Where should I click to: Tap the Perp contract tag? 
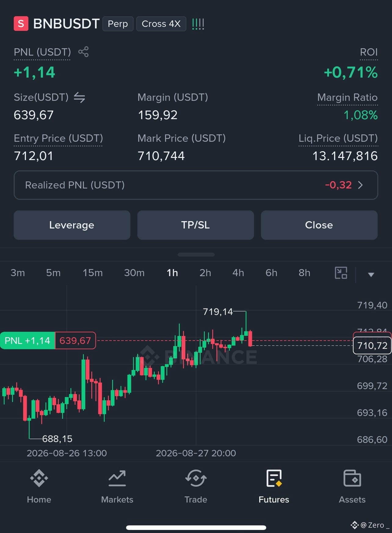click(x=118, y=24)
